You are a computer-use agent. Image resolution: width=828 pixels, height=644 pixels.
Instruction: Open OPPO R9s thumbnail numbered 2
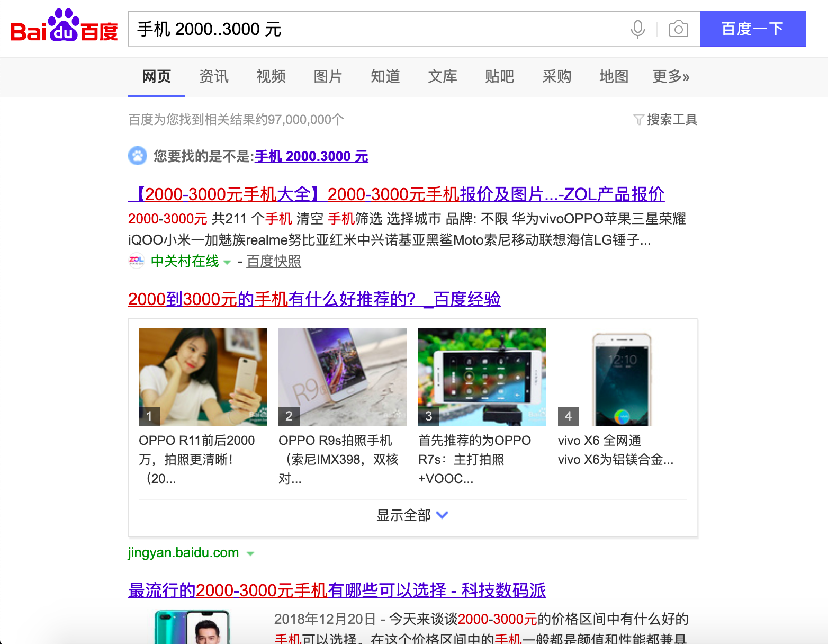pyautogui.click(x=343, y=377)
